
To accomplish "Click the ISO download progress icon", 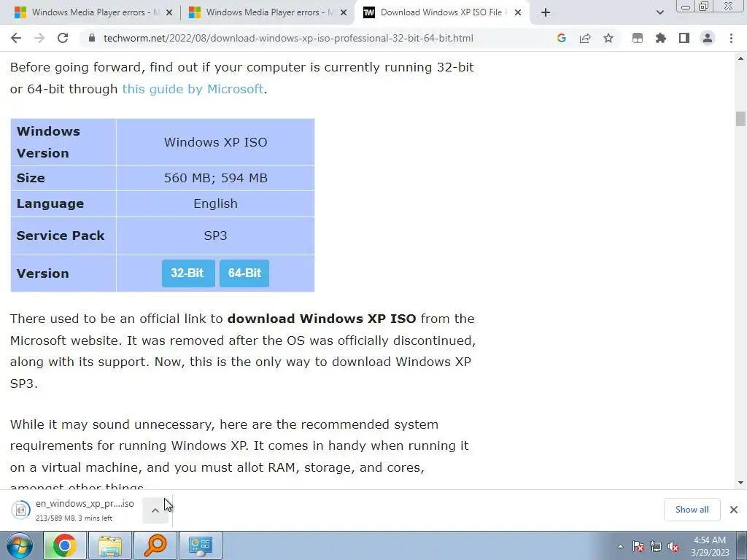I will click(20, 510).
